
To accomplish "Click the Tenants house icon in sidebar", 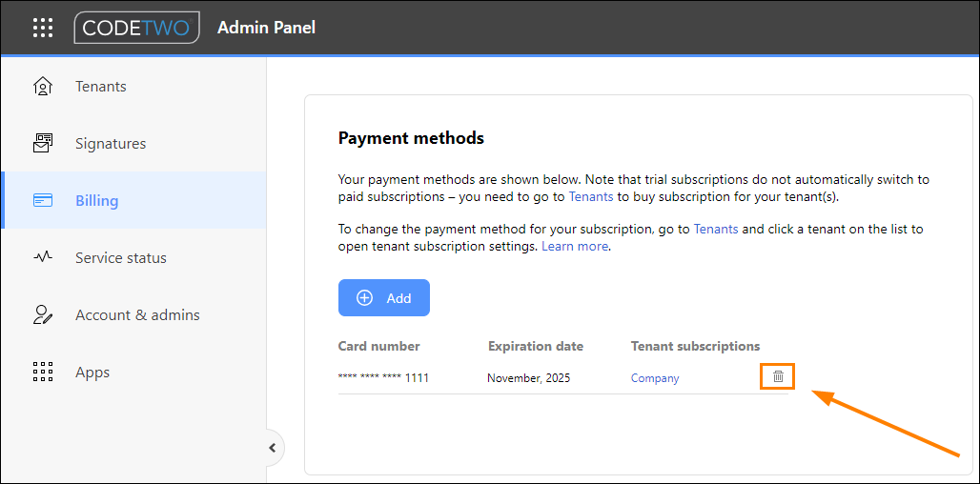I will pyautogui.click(x=43, y=86).
